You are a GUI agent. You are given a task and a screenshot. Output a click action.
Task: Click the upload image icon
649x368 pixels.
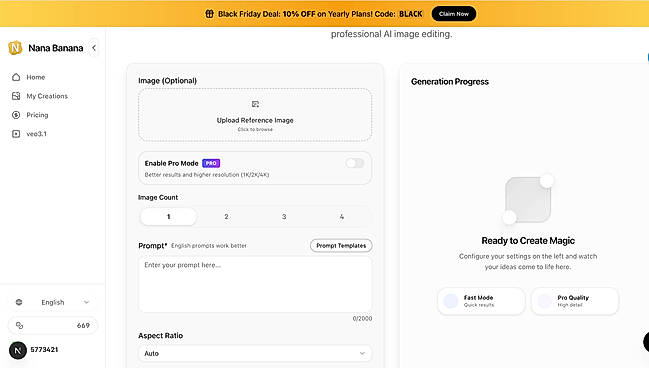[x=255, y=104]
